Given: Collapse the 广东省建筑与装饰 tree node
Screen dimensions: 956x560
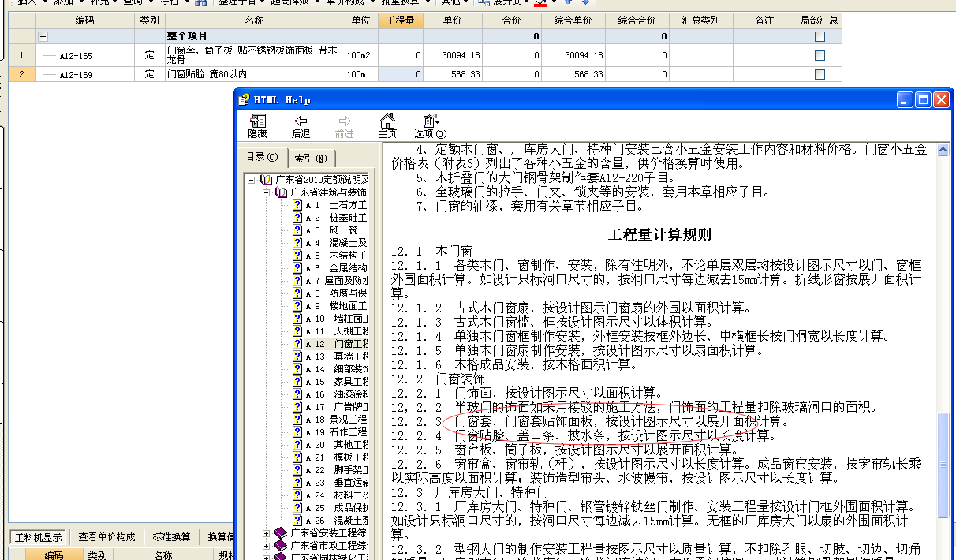Looking at the screenshot, I should pos(267,192).
